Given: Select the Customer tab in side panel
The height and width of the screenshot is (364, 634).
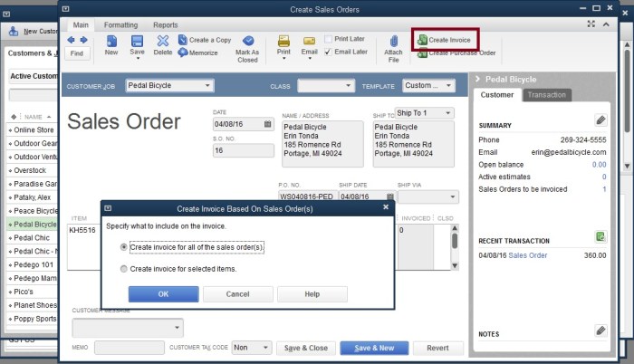Looking at the screenshot, I should click(x=497, y=95).
